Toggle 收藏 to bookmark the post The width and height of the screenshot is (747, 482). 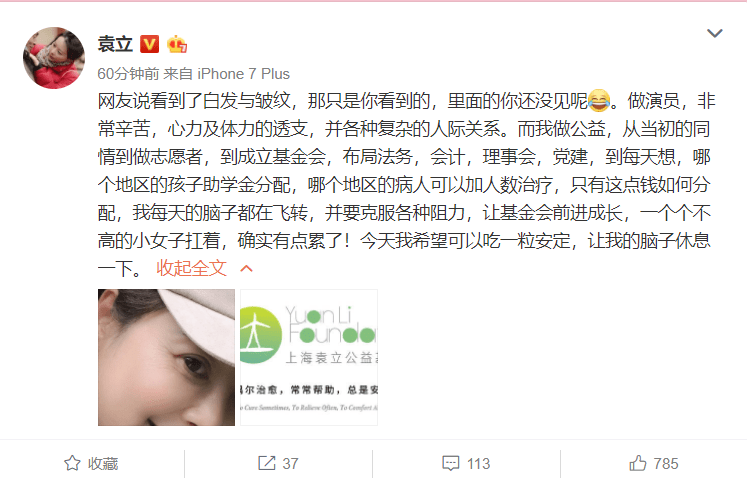[x=91, y=463]
